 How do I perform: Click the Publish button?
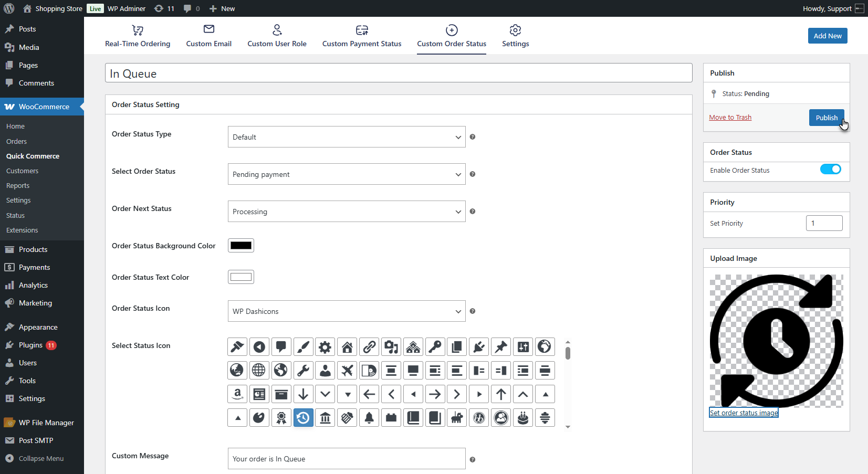[x=826, y=118]
